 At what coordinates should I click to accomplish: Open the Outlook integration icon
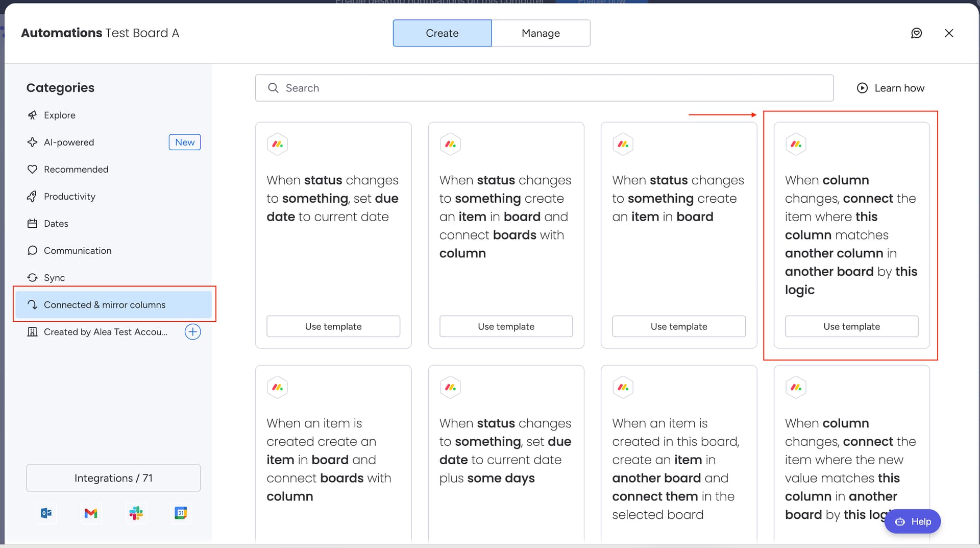(46, 513)
